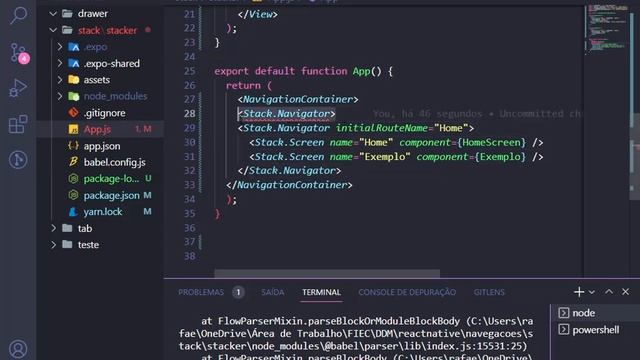The height and width of the screenshot is (360, 640).
Task: Click the opening NavigationContainer tag
Action: (x=298, y=99)
